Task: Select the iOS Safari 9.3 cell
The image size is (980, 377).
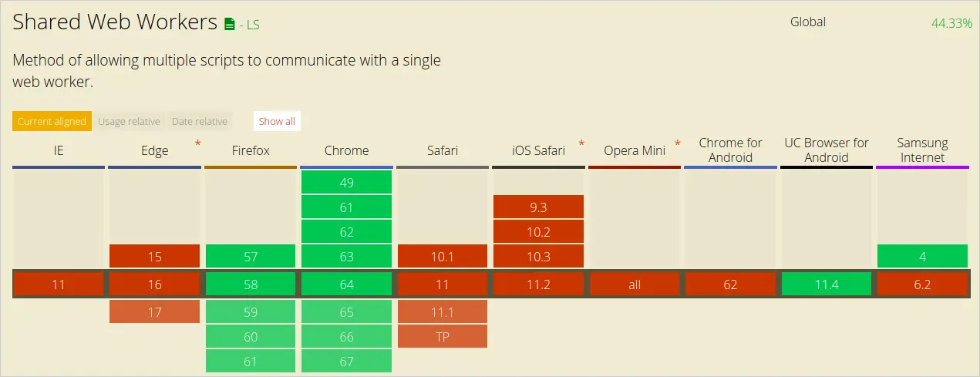Action: click(538, 207)
